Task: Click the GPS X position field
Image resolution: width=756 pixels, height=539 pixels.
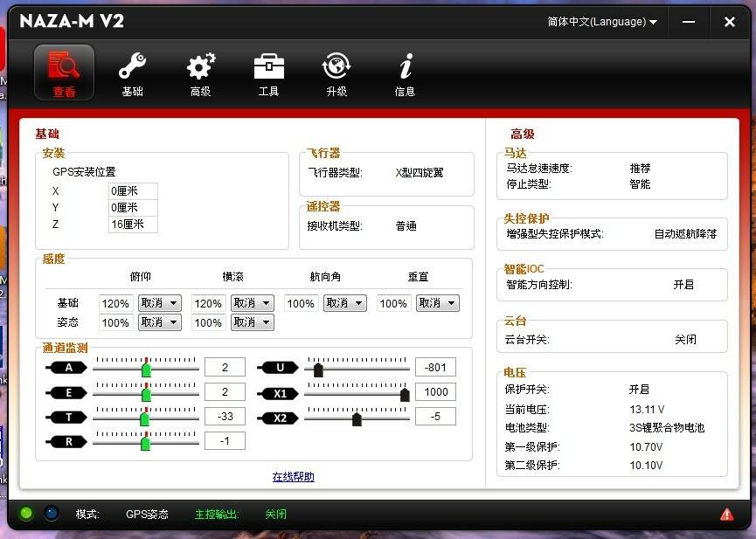Action: [133, 191]
